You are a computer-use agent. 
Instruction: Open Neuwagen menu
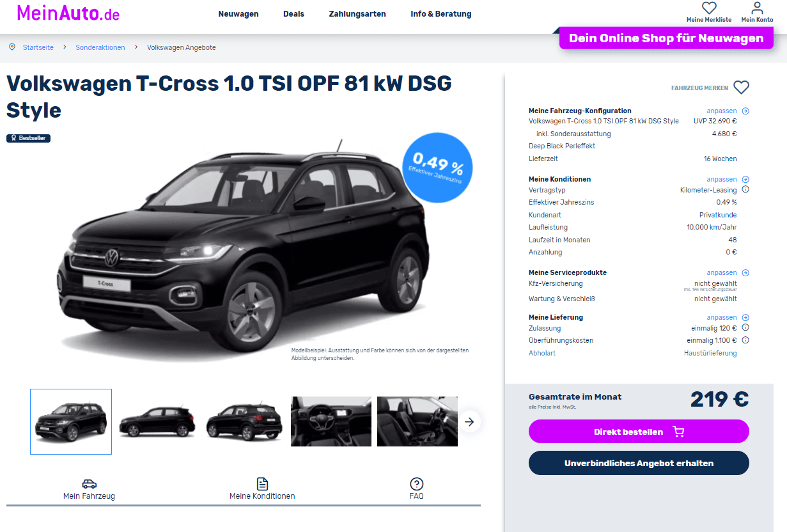click(238, 14)
